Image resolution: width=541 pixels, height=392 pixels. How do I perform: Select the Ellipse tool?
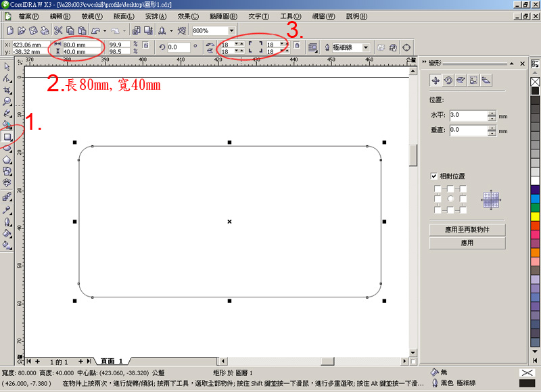point(7,149)
